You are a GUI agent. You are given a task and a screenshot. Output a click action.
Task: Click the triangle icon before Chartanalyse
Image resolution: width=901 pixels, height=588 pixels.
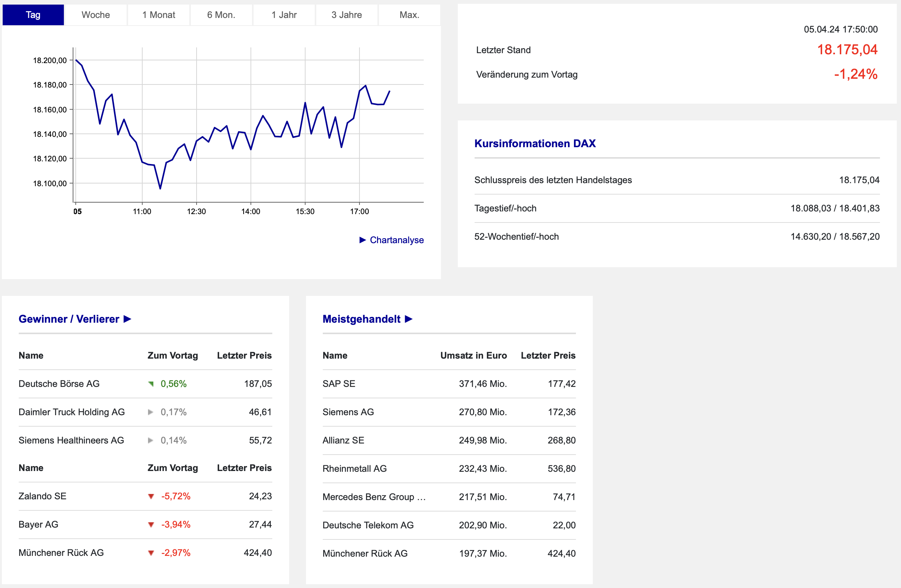(x=363, y=240)
